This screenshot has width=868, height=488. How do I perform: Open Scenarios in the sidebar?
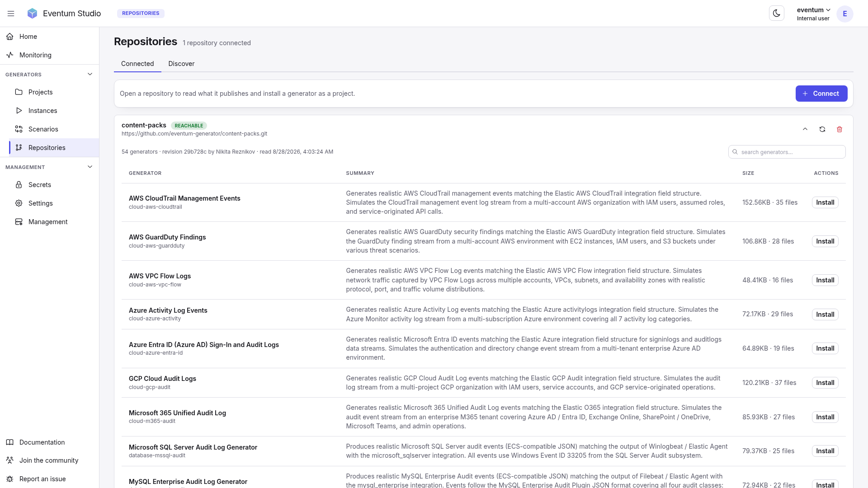(54, 129)
